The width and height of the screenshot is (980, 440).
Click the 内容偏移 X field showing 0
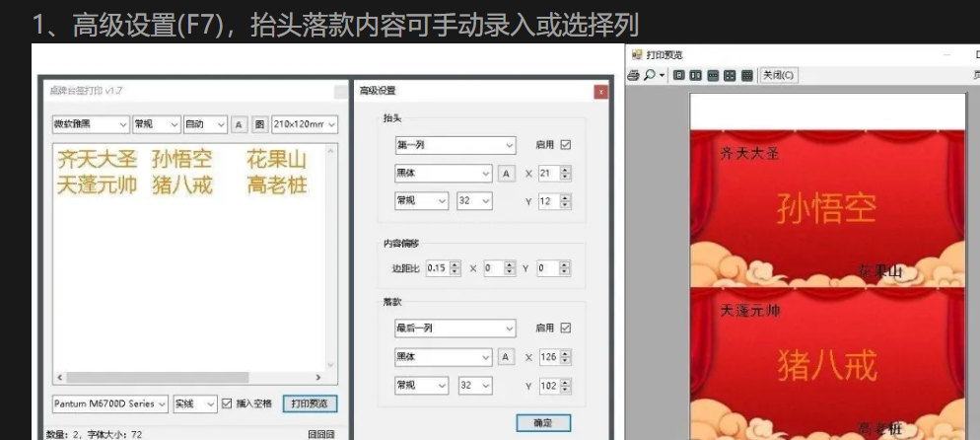coord(494,268)
